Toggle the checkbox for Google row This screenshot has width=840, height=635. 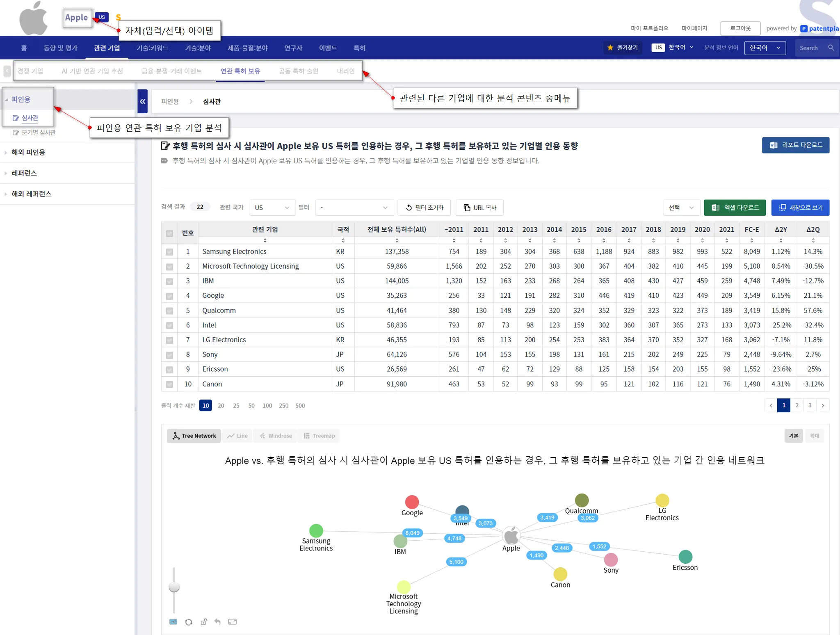pyautogui.click(x=169, y=296)
